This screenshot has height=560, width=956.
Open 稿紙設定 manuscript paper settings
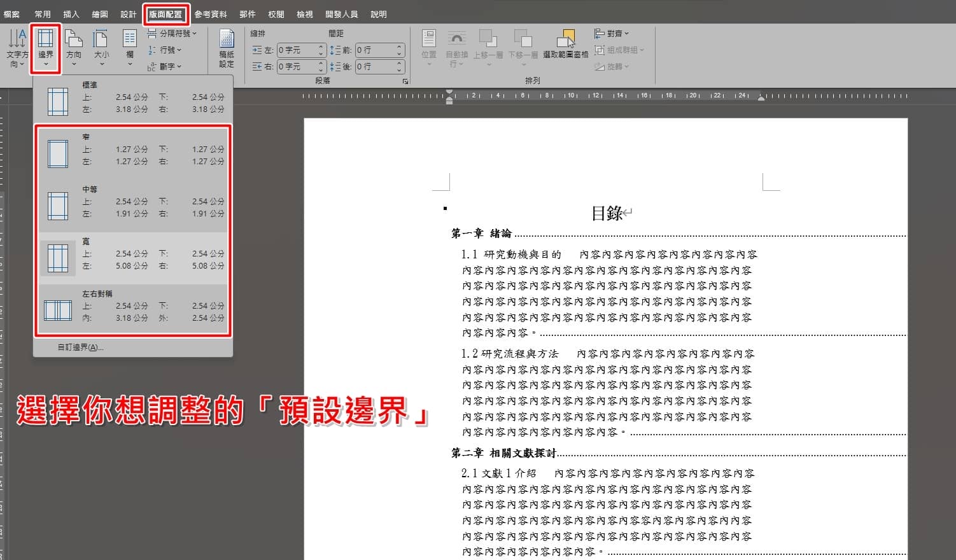tap(227, 48)
